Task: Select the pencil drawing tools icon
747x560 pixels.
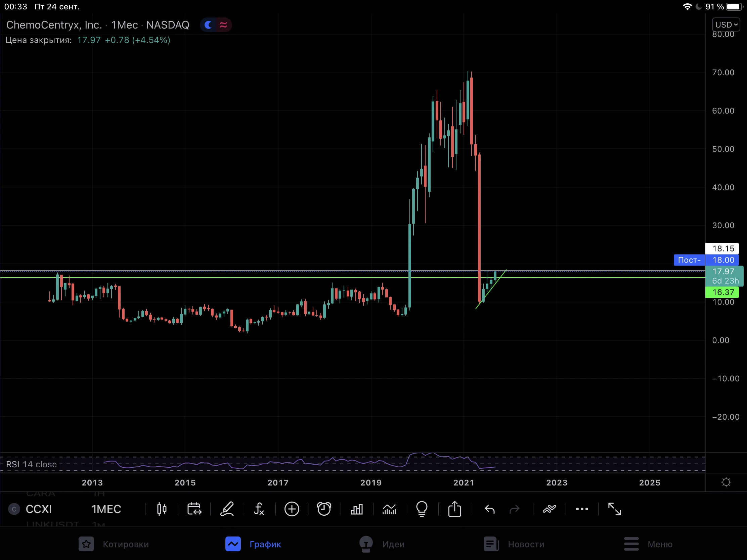Action: click(227, 509)
